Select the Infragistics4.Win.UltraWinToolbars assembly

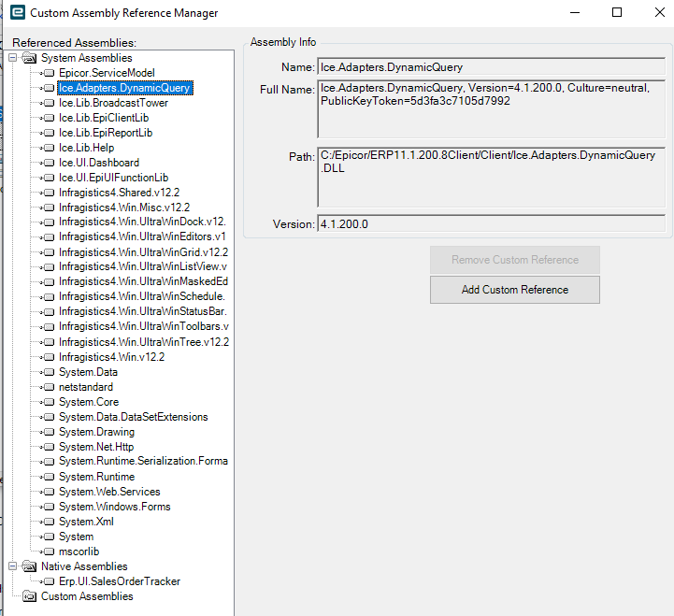click(x=144, y=326)
